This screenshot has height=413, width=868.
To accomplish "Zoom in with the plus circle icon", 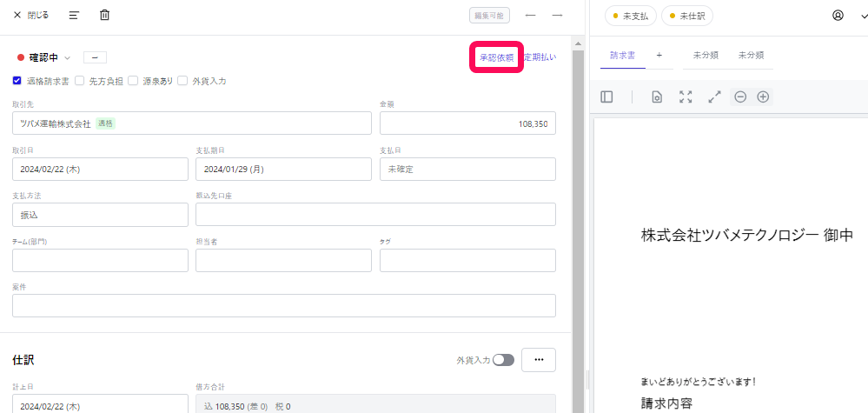I will tap(763, 97).
